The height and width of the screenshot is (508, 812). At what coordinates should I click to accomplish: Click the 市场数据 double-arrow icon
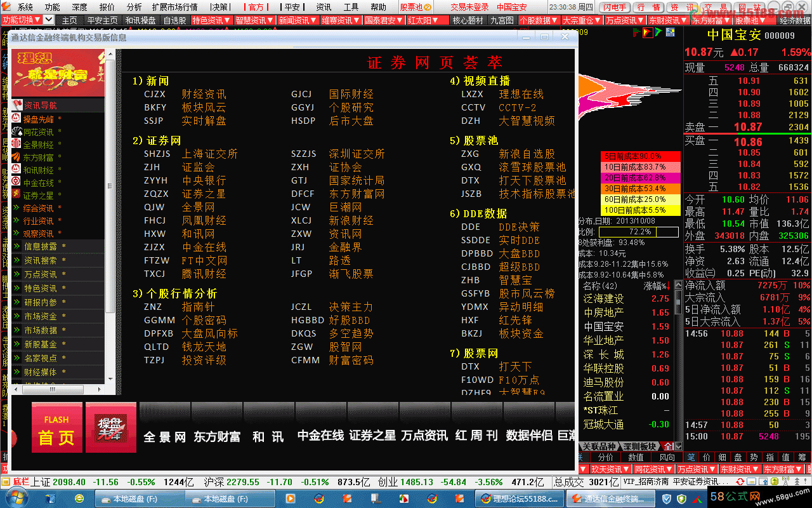[x=17, y=330]
